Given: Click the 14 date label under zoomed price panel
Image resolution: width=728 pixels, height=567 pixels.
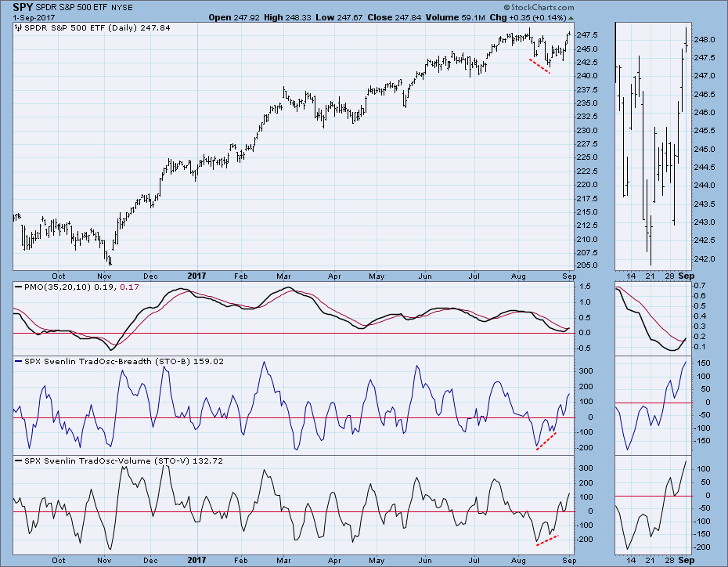Looking at the screenshot, I should point(631,276).
